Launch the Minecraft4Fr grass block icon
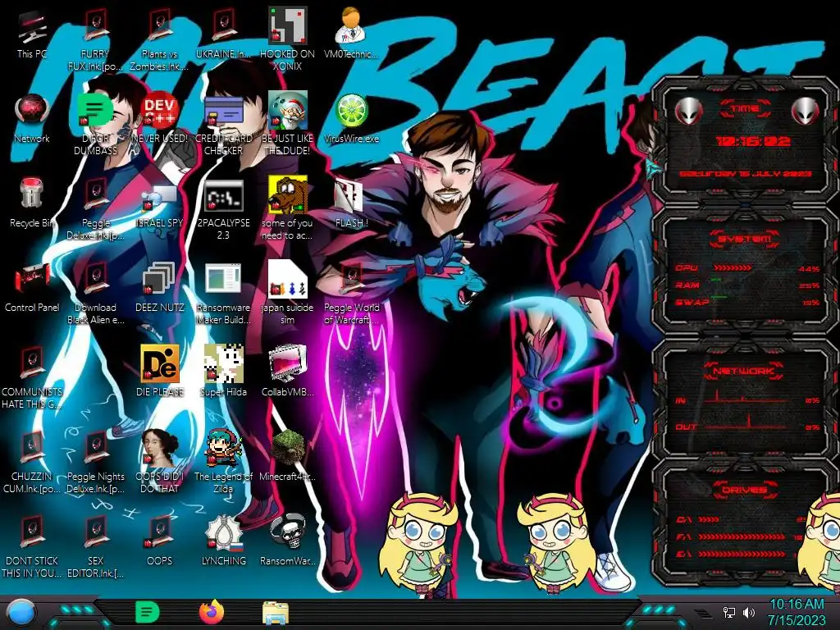This screenshot has width=840, height=630. pos(287,448)
